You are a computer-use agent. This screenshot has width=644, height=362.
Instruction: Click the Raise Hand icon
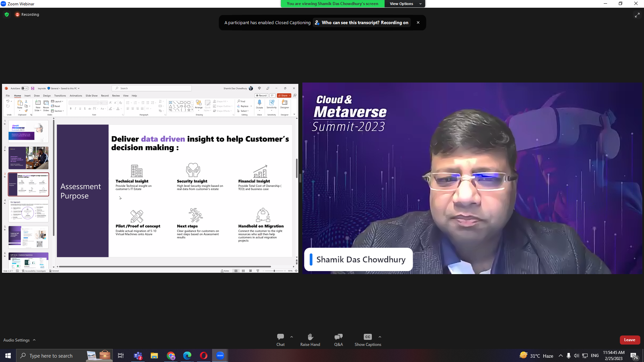click(x=310, y=340)
